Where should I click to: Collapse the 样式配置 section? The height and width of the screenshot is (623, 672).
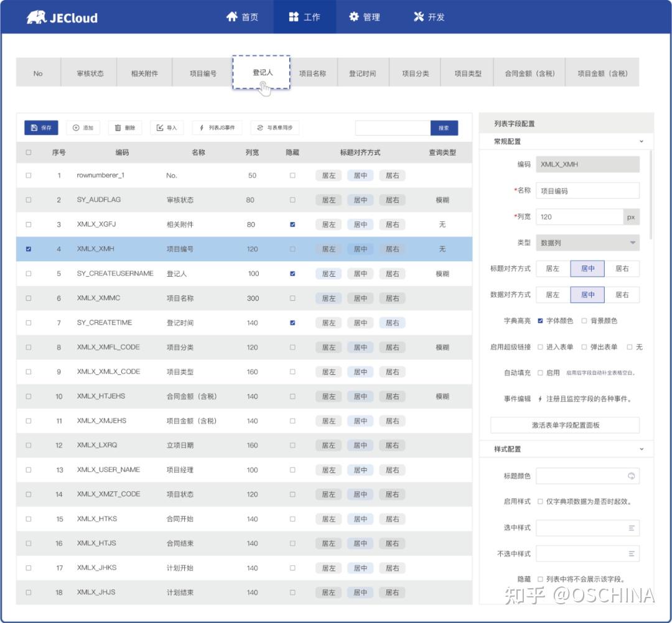click(642, 449)
